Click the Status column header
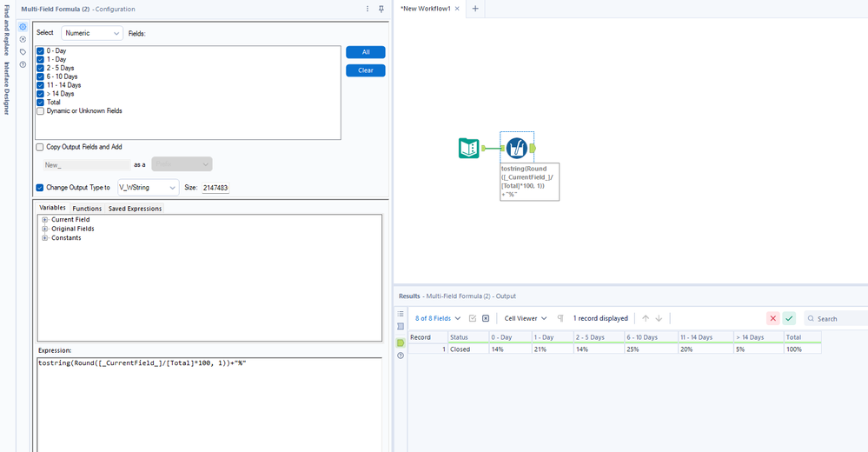Viewport: 868px width, 452px height. (x=467, y=336)
